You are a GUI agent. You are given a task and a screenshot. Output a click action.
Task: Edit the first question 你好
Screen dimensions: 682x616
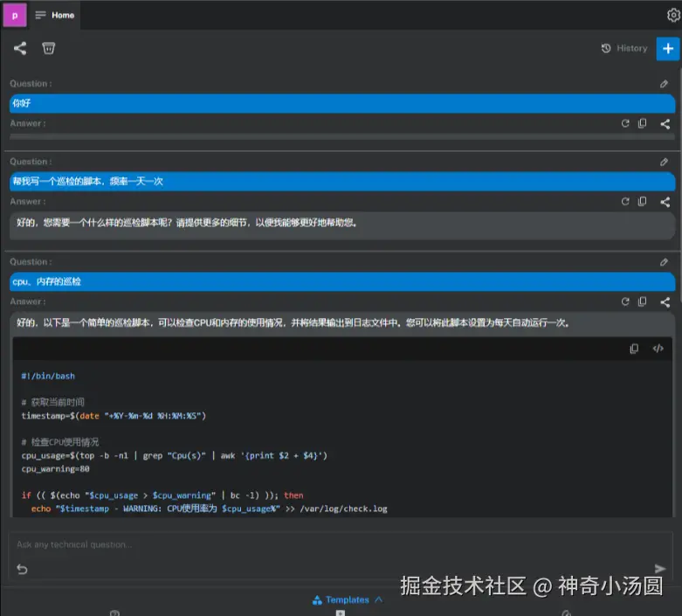tap(664, 84)
